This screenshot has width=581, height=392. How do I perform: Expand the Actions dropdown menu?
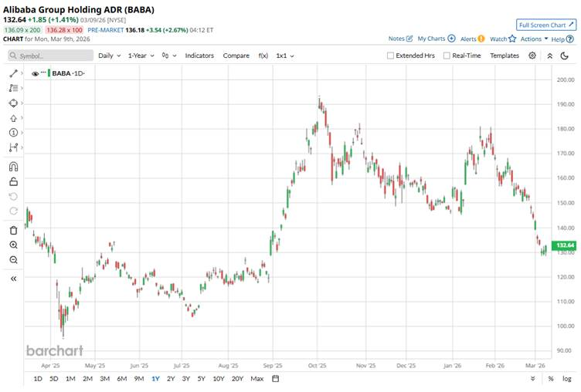pyautogui.click(x=534, y=39)
